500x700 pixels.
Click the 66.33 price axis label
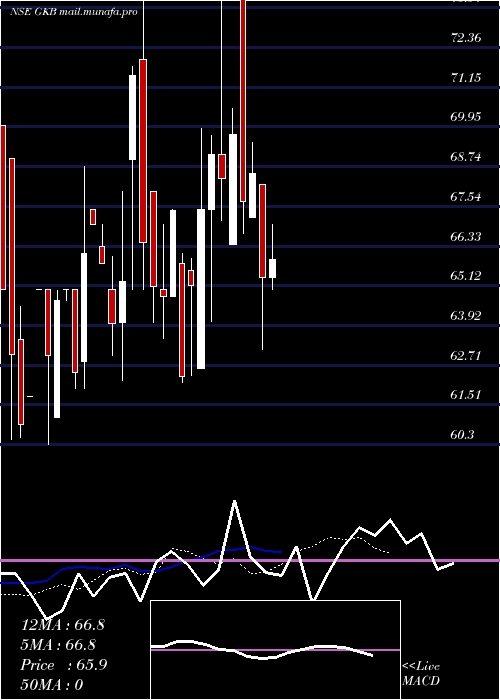tap(466, 236)
